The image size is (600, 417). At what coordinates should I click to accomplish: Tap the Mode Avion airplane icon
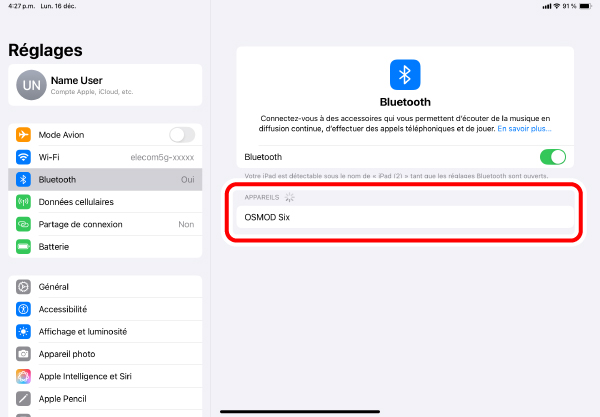[x=23, y=135]
